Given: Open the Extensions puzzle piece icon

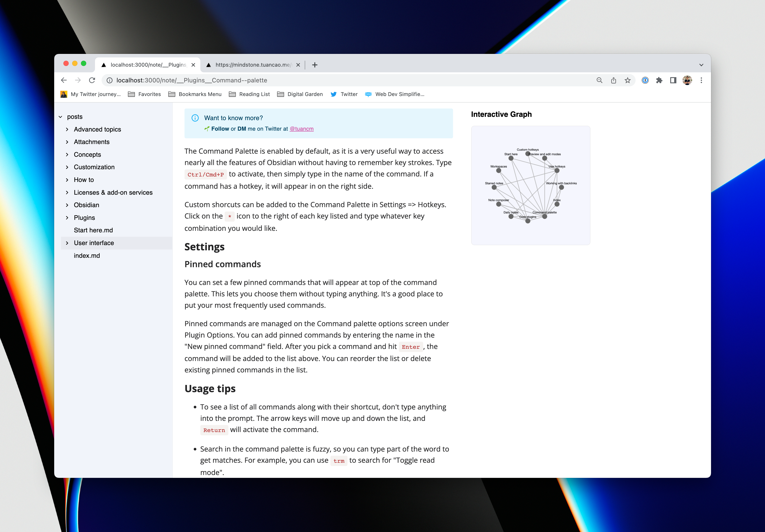Looking at the screenshot, I should 659,80.
